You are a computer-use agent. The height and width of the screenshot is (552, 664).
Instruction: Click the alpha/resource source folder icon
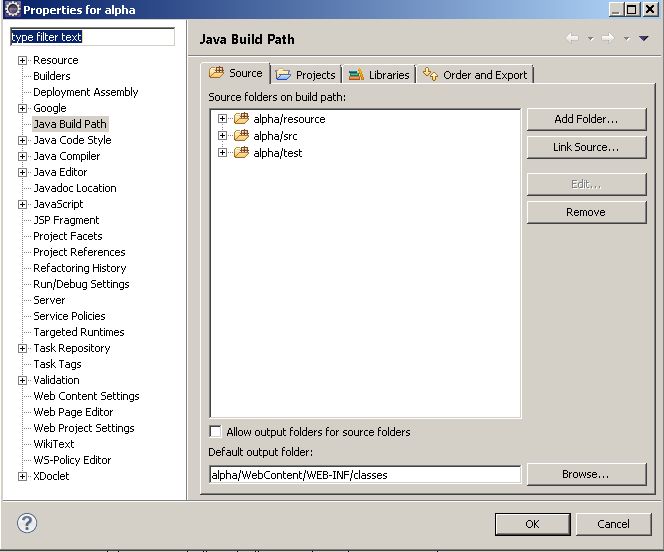click(242, 119)
